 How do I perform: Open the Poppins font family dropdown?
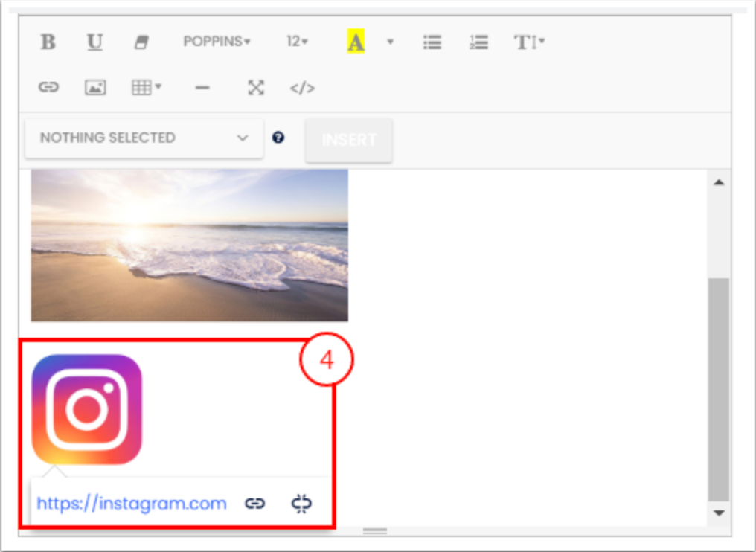click(217, 42)
